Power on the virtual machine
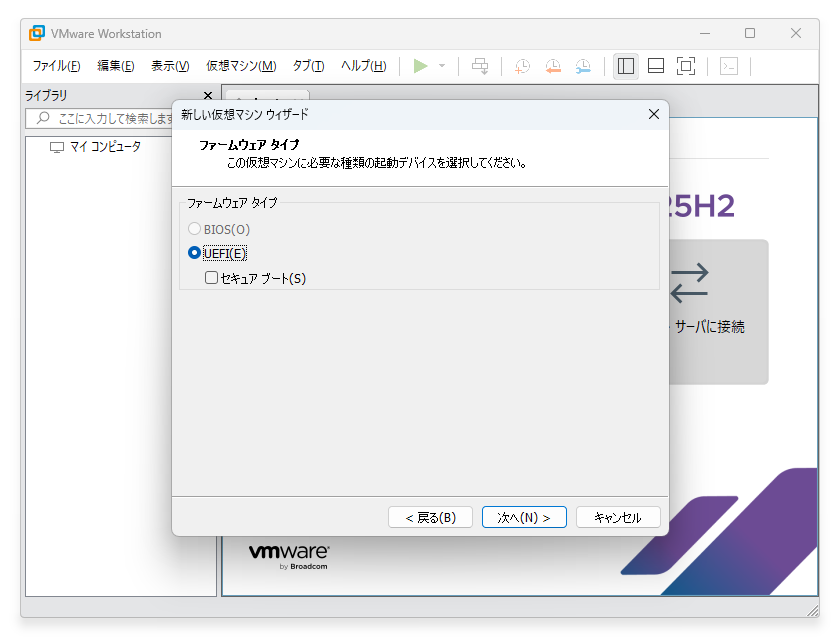 (420, 66)
